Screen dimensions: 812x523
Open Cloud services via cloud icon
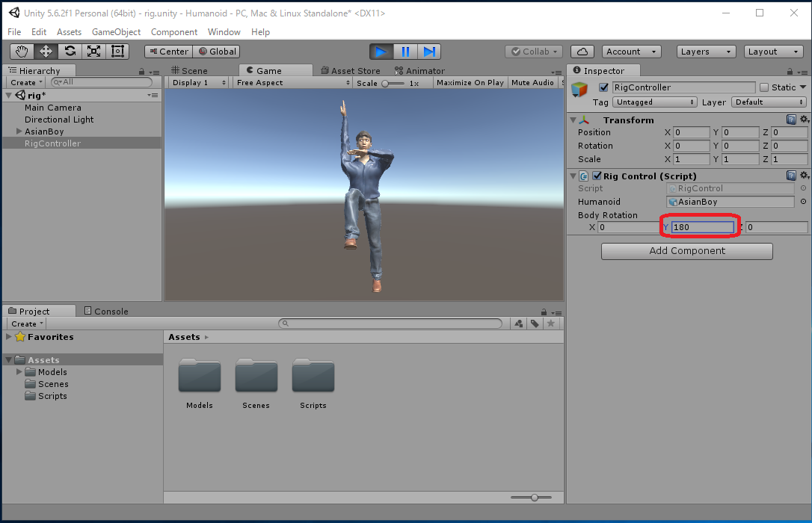point(582,52)
